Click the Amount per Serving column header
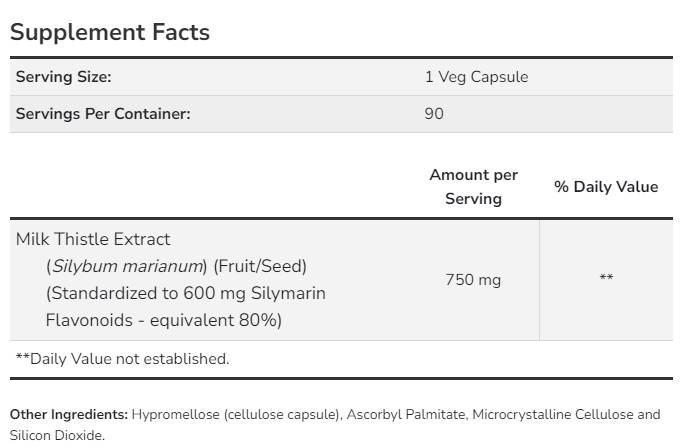 473,187
